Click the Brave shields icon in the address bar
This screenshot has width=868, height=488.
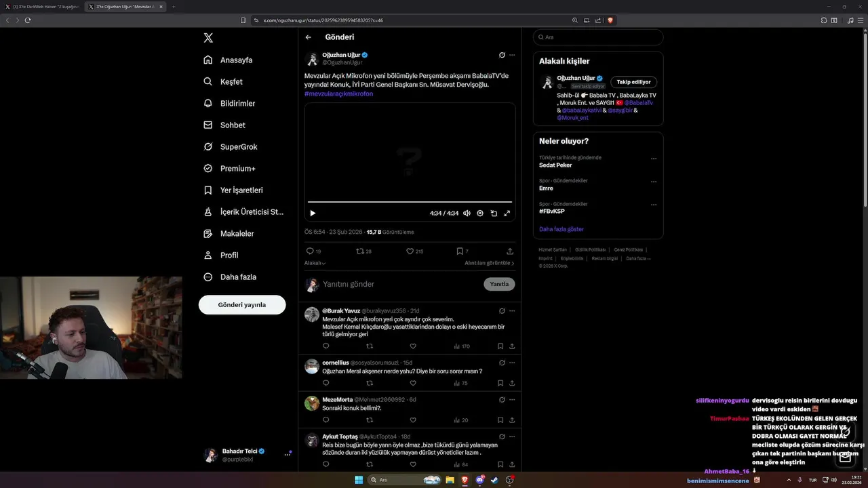tap(610, 20)
